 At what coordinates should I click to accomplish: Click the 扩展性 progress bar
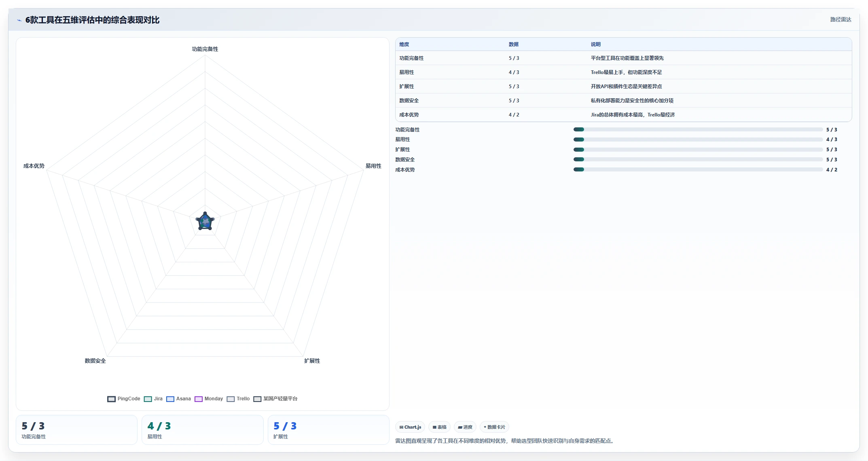(x=698, y=150)
